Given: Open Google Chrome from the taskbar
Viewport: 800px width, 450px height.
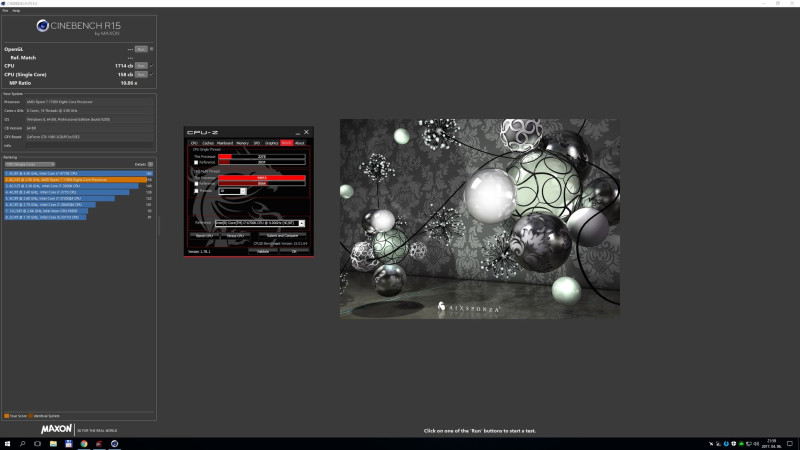Looking at the screenshot, I should tap(84, 444).
